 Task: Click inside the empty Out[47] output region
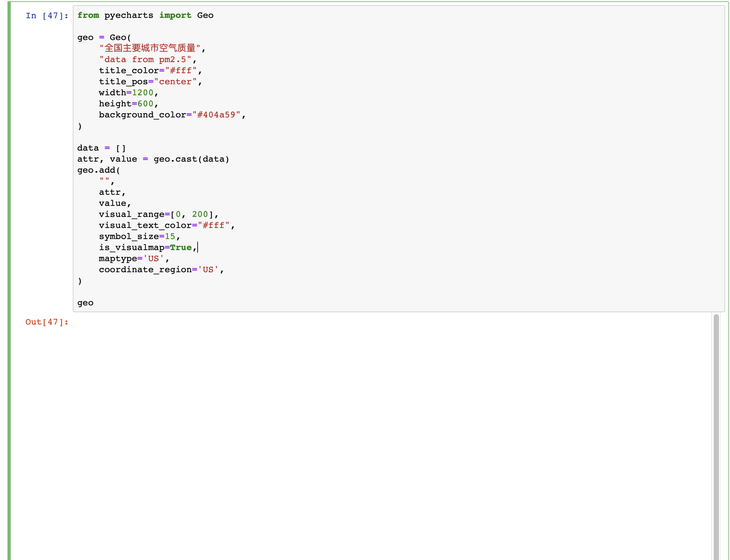pyautogui.click(x=367, y=433)
